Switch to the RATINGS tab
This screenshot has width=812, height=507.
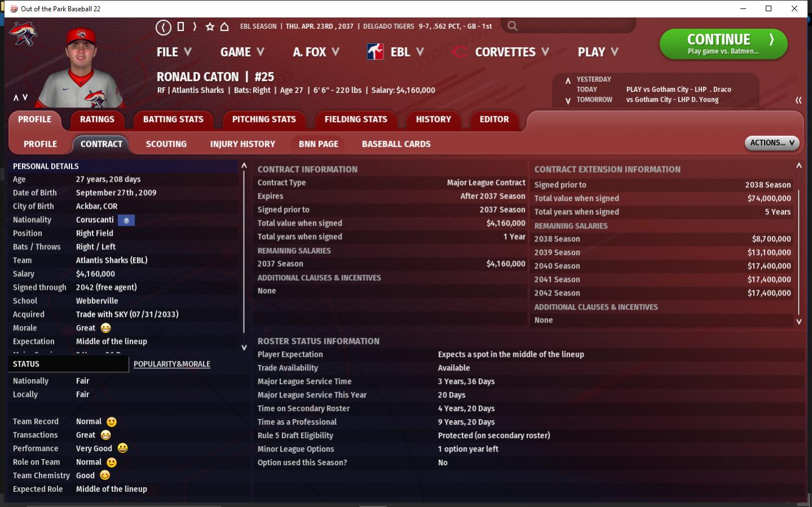97,120
